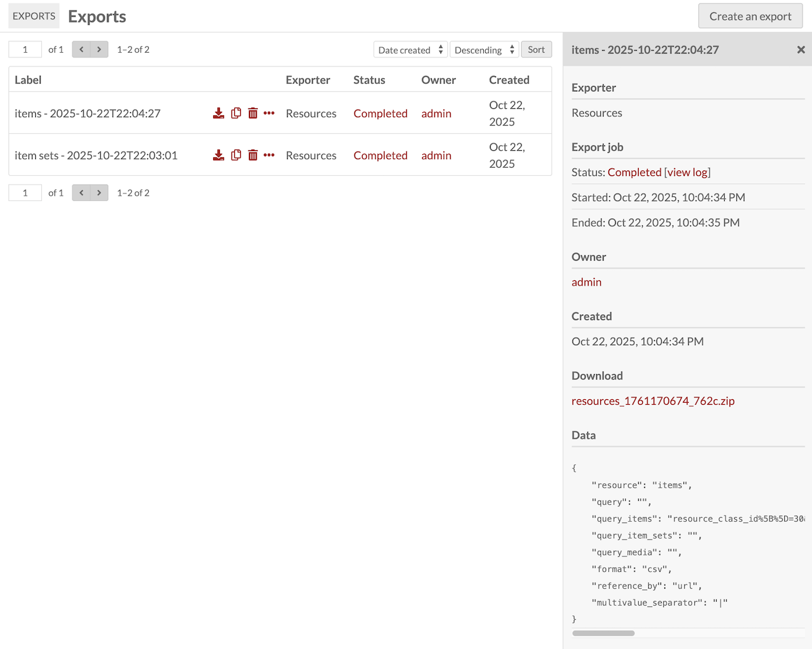Image resolution: width=812 pixels, height=649 pixels.
Task: Open the ellipsis menu for item sets export
Action: pos(269,155)
